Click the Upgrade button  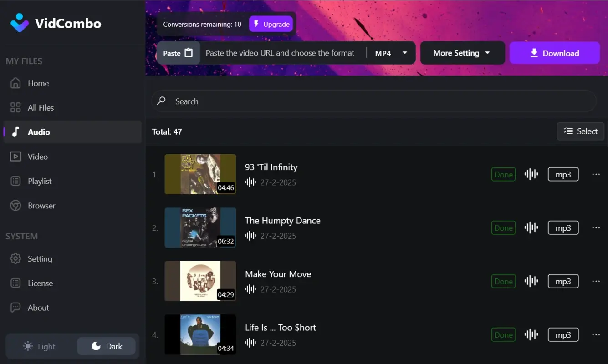(x=271, y=24)
